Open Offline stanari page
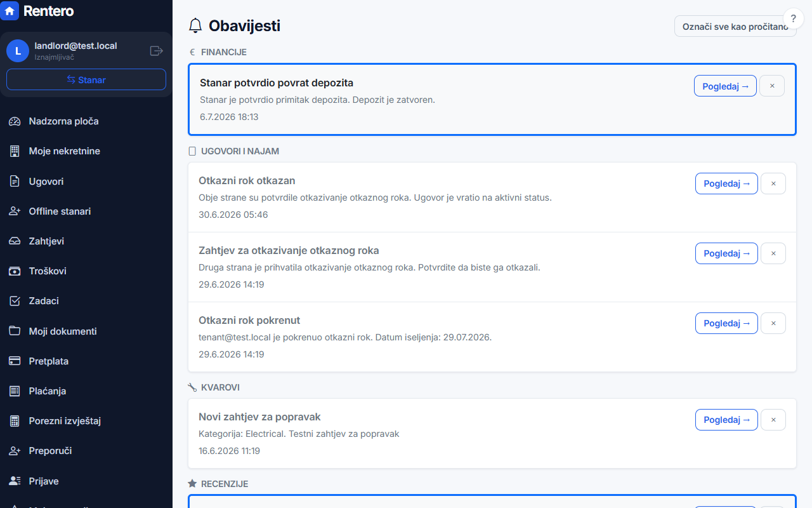 86,211
